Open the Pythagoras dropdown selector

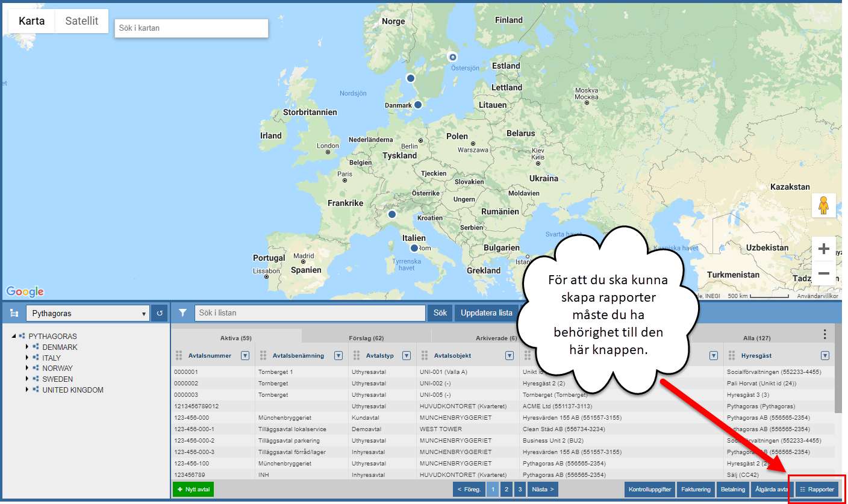click(x=87, y=313)
